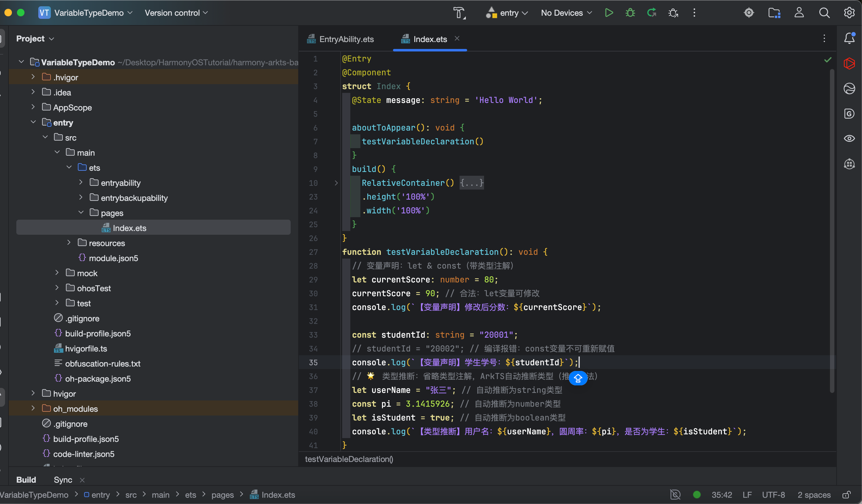Collapse the pages folder in tree
This screenshot has height=504, width=862.
(x=81, y=213)
